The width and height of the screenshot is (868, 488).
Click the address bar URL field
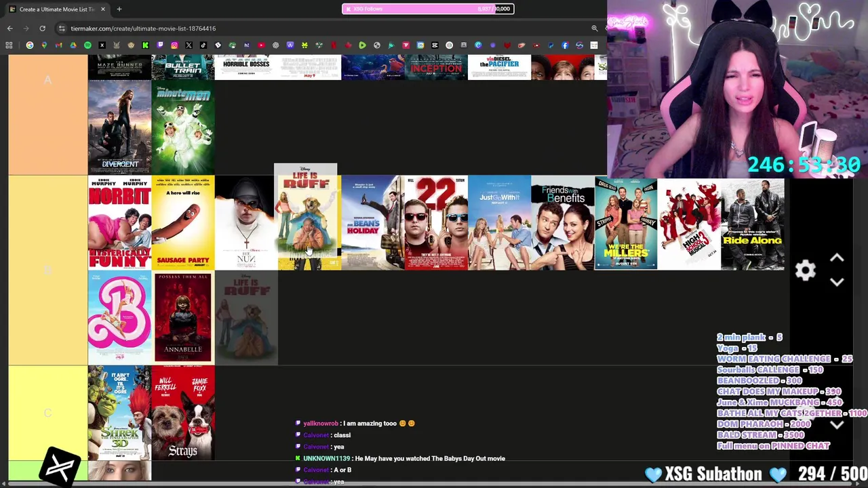pos(325,28)
